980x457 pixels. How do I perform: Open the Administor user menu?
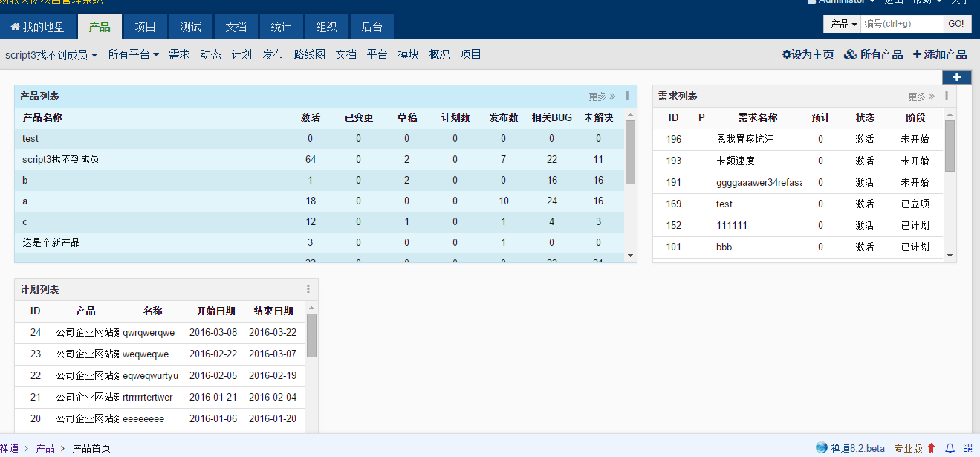click(841, 2)
